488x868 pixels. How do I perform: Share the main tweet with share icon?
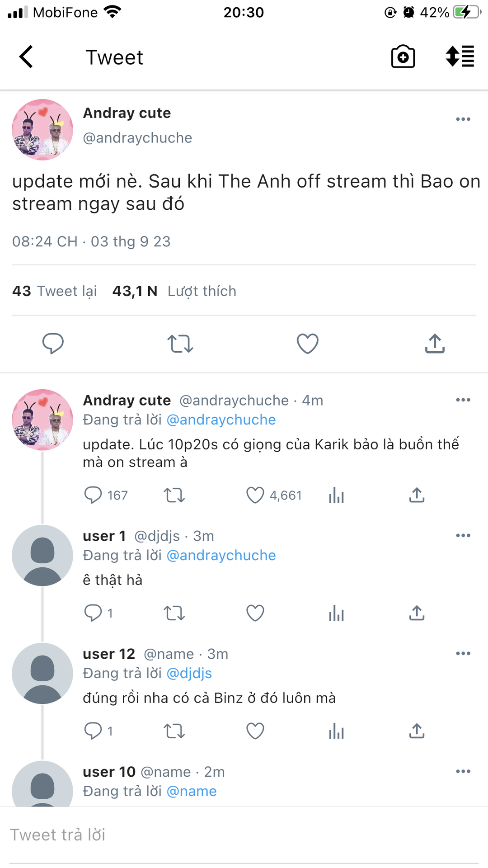pyautogui.click(x=435, y=344)
